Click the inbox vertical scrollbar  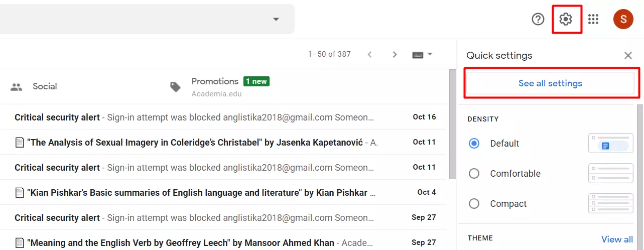coord(452,124)
